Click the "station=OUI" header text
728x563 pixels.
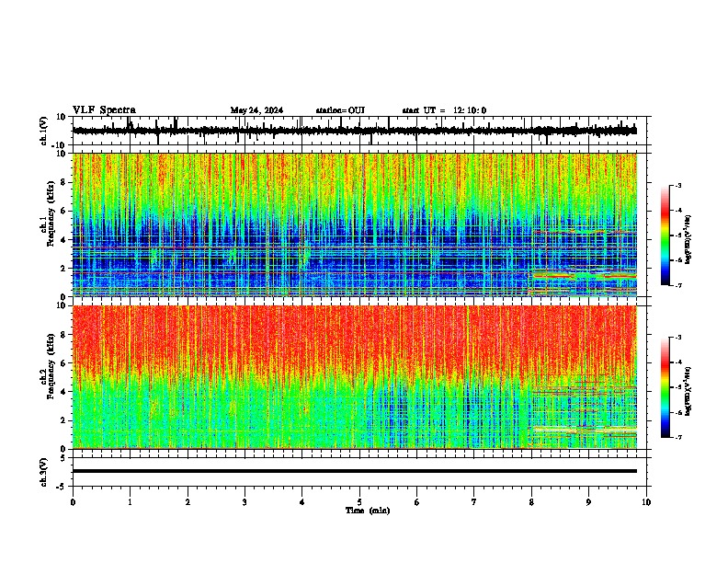[x=340, y=110]
